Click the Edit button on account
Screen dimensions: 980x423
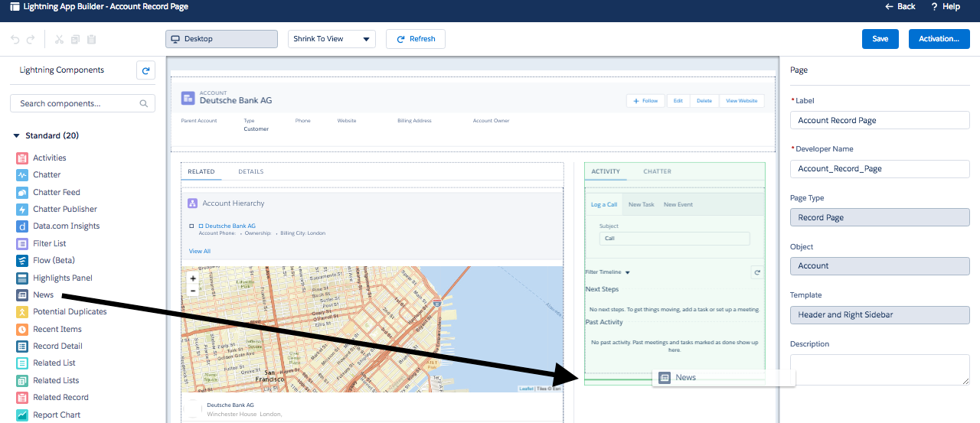[x=678, y=101]
